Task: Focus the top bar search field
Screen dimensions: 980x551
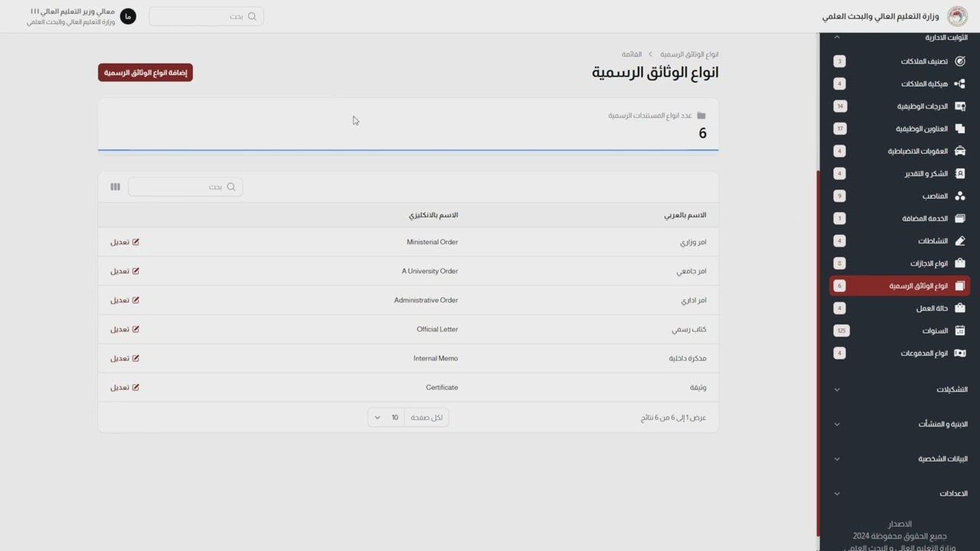Action: 207,16
